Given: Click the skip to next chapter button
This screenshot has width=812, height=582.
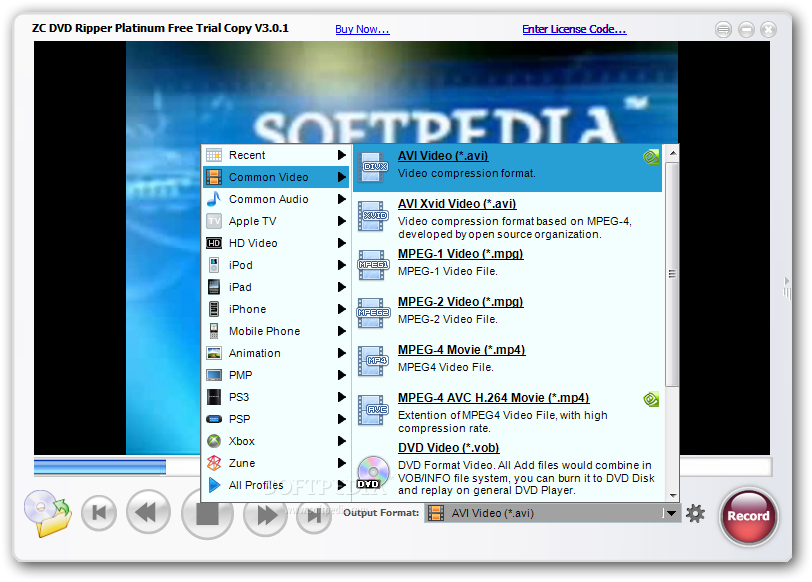Looking at the screenshot, I should pos(314,515).
